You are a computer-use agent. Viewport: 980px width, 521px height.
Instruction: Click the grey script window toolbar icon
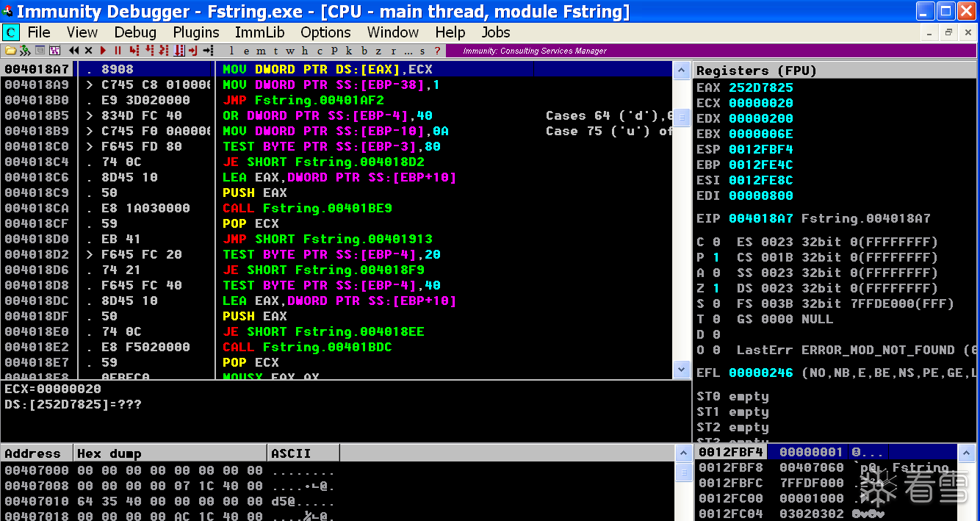coord(40,51)
